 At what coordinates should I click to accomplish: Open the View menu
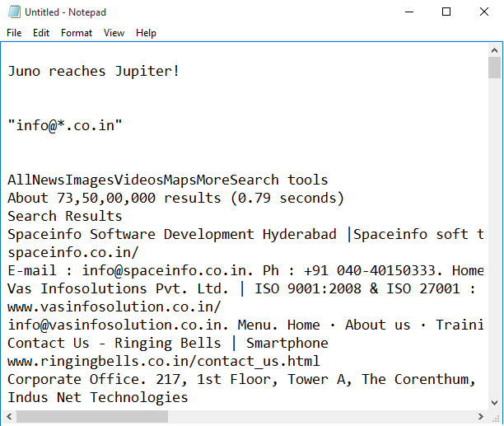click(114, 33)
